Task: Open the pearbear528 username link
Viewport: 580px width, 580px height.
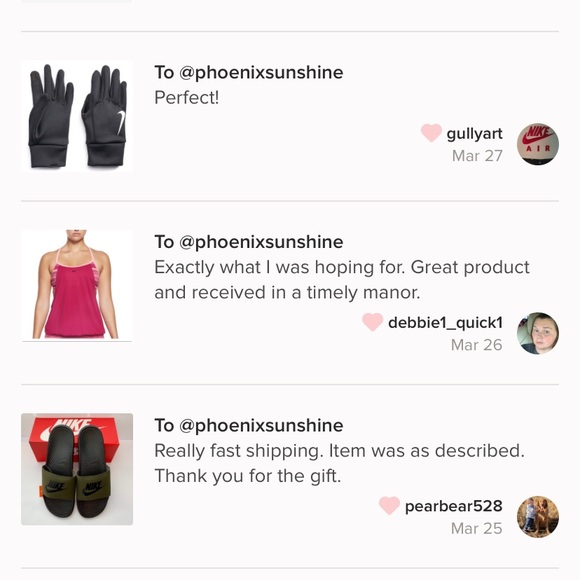Action: point(453,506)
